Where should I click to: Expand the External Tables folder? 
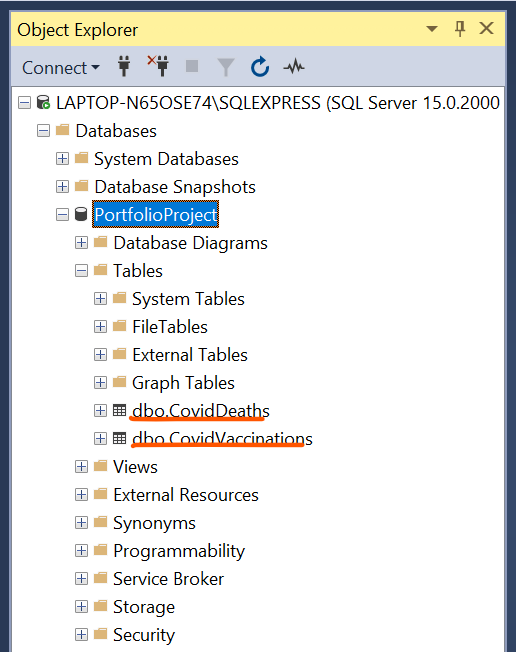(100, 354)
